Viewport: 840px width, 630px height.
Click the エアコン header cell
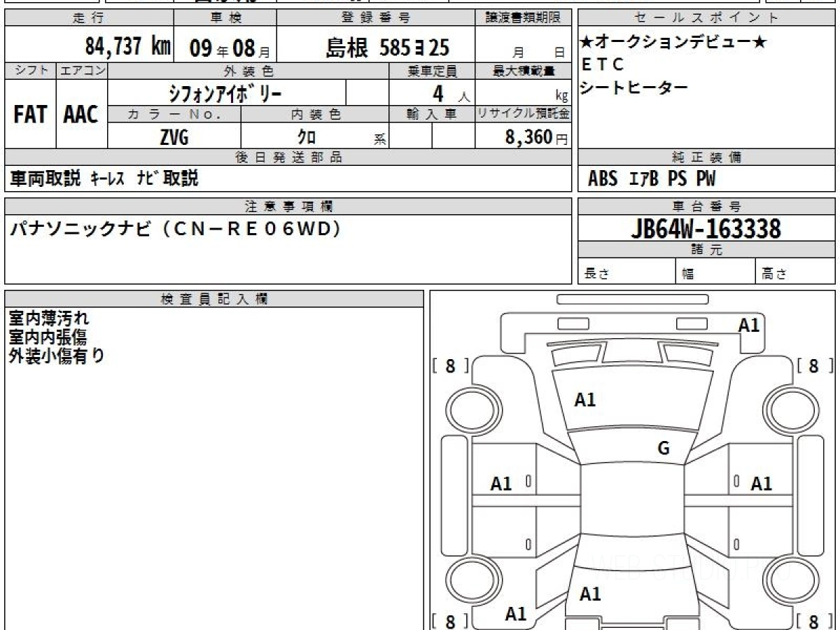(82, 71)
